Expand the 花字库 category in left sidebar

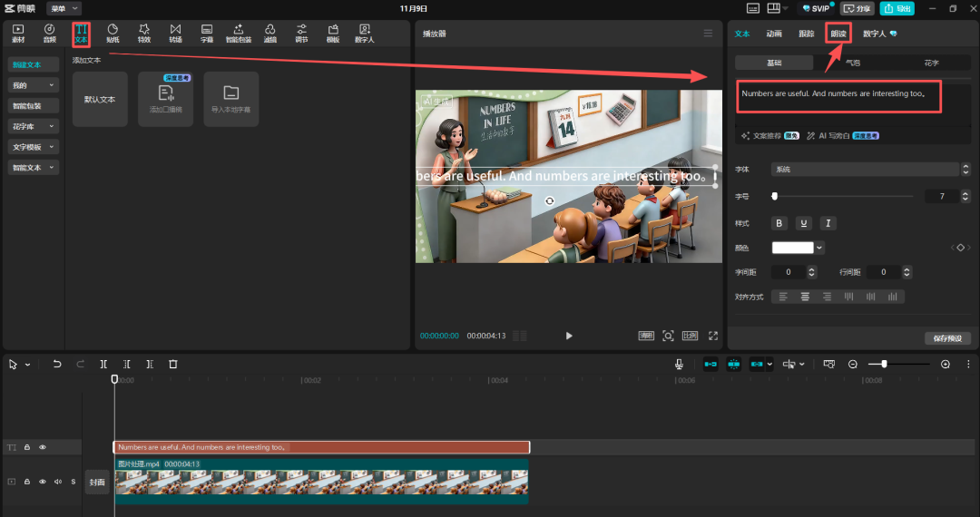(x=34, y=126)
